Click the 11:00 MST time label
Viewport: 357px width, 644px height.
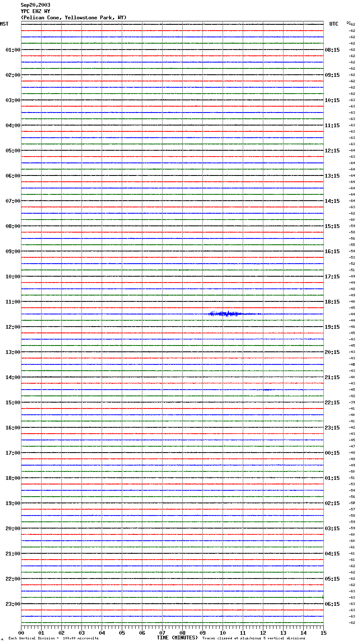coord(13,302)
